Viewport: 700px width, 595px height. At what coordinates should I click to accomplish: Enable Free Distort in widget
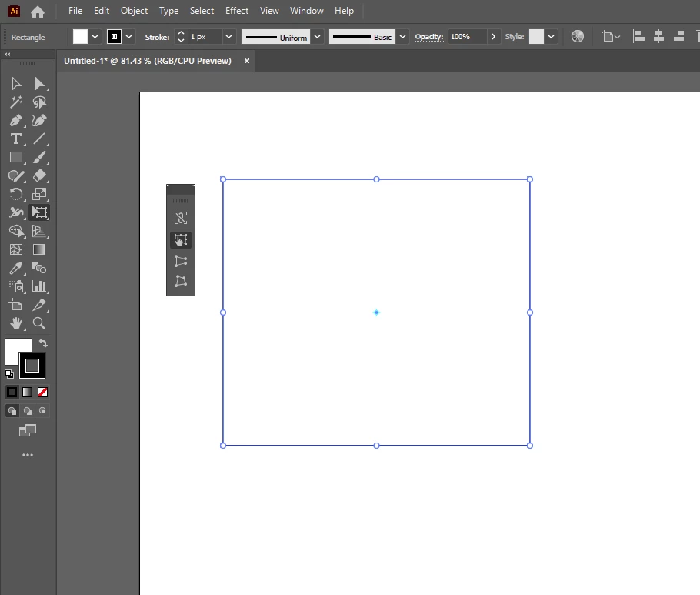181,281
